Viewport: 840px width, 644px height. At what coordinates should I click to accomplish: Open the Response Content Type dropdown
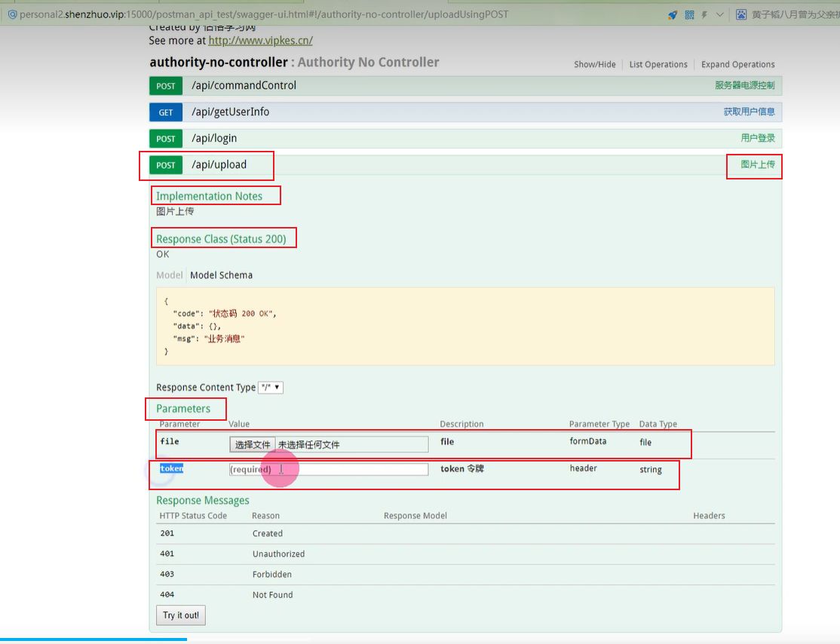point(271,387)
